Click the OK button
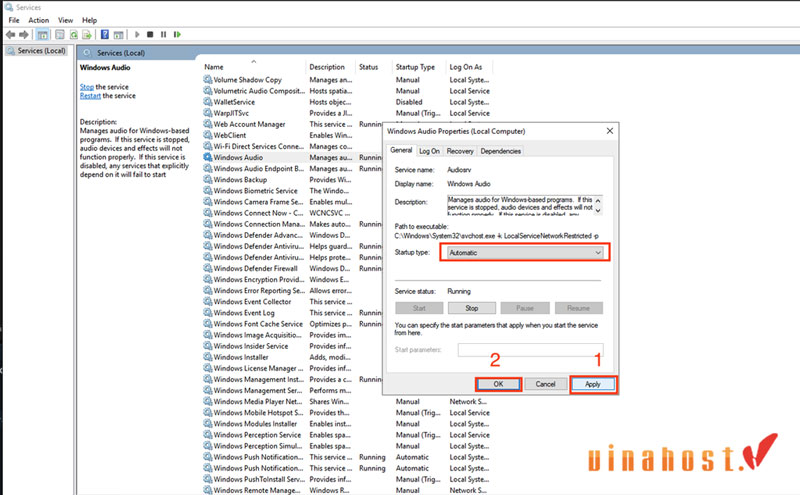Image resolution: width=800 pixels, height=495 pixels. point(498,384)
